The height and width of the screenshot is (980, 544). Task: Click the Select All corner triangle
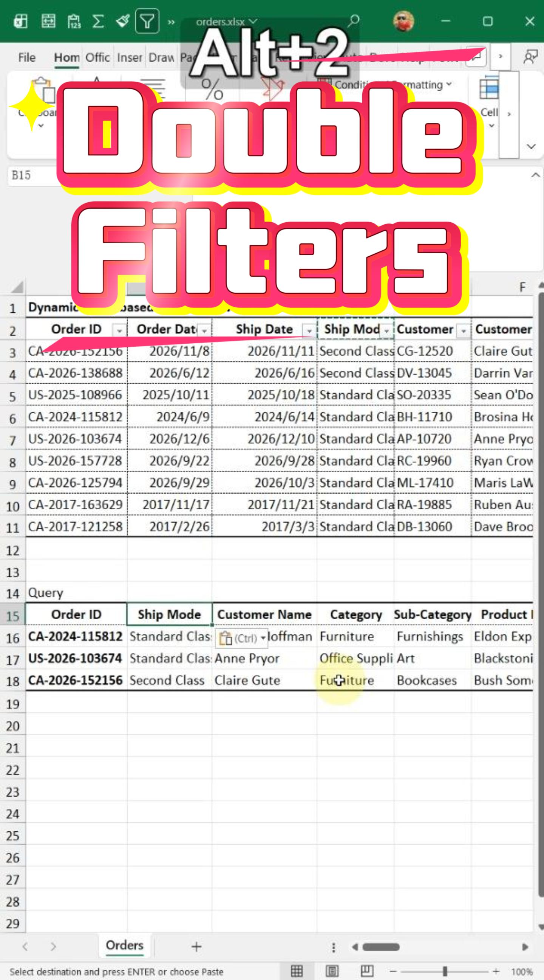[x=16, y=287]
